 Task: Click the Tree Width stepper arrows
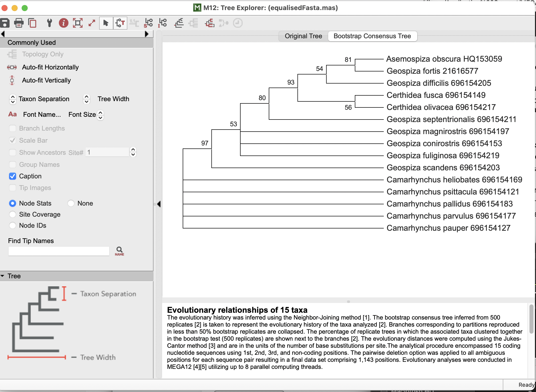point(86,99)
